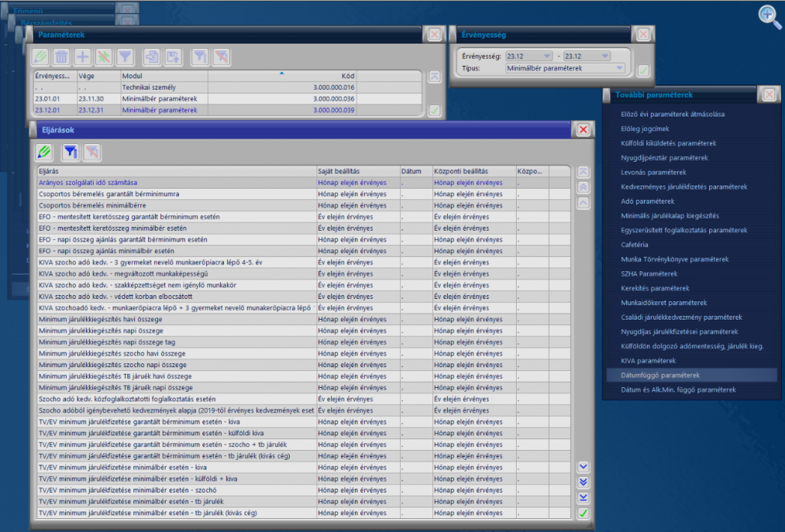This screenshot has height=532, width=785.
Task: Click the green checkmark below Eljárások scroll arrows
Action: click(583, 513)
